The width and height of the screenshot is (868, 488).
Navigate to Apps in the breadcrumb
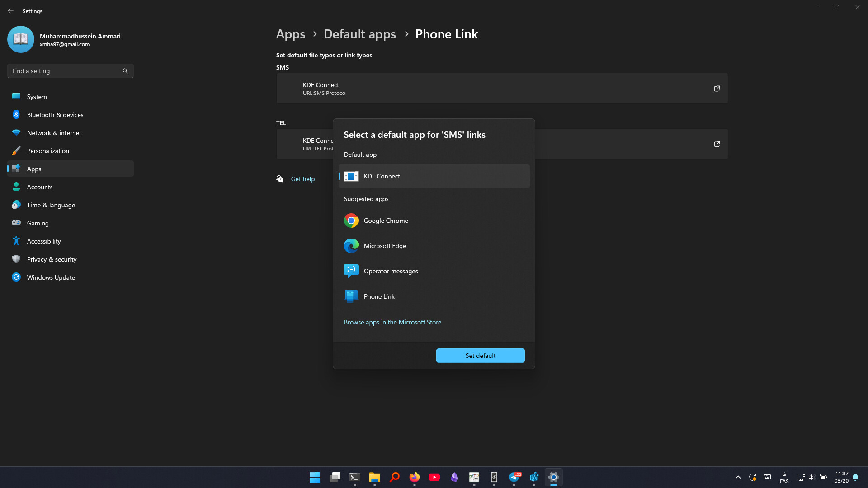coord(291,34)
